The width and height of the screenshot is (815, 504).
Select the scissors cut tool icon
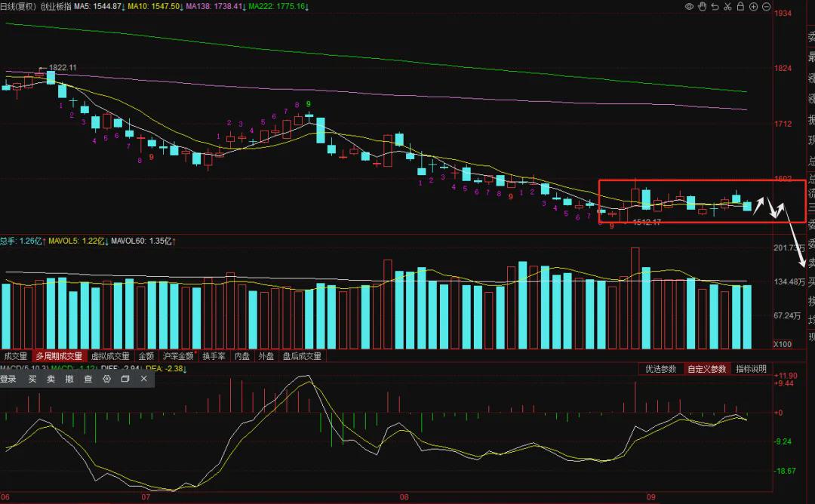pos(727,7)
